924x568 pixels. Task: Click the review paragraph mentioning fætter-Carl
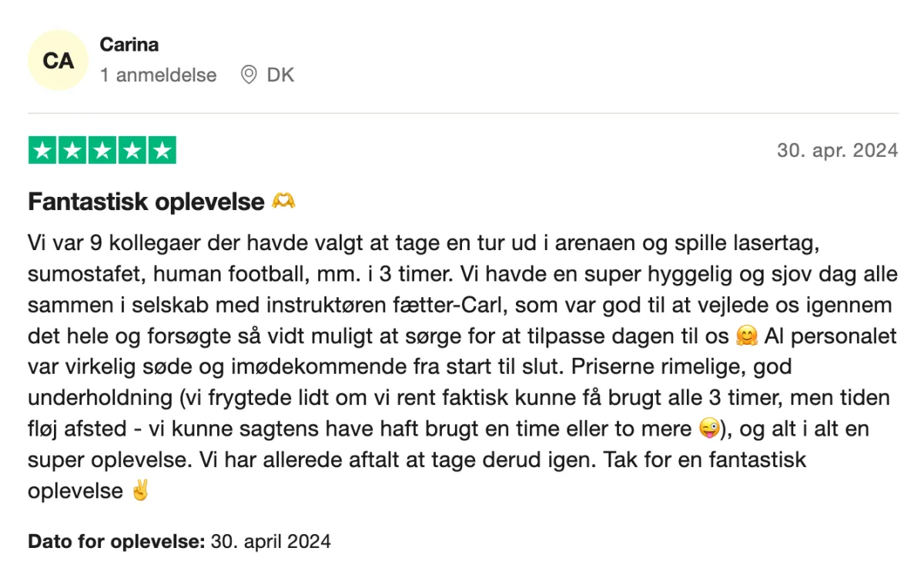click(462, 306)
